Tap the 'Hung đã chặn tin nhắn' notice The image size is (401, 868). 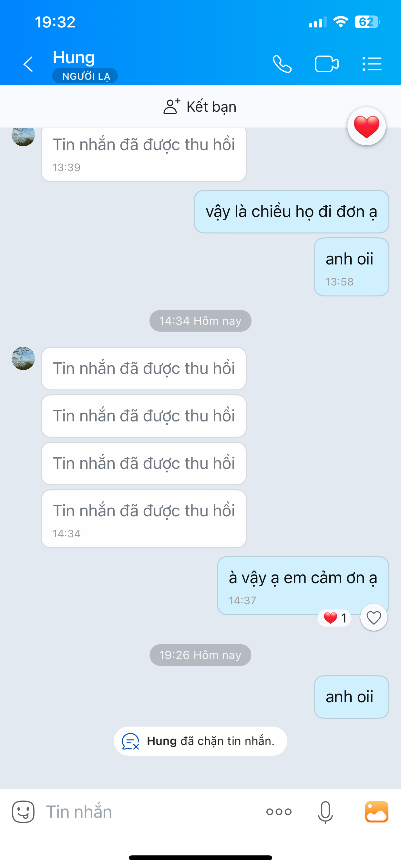(200, 741)
